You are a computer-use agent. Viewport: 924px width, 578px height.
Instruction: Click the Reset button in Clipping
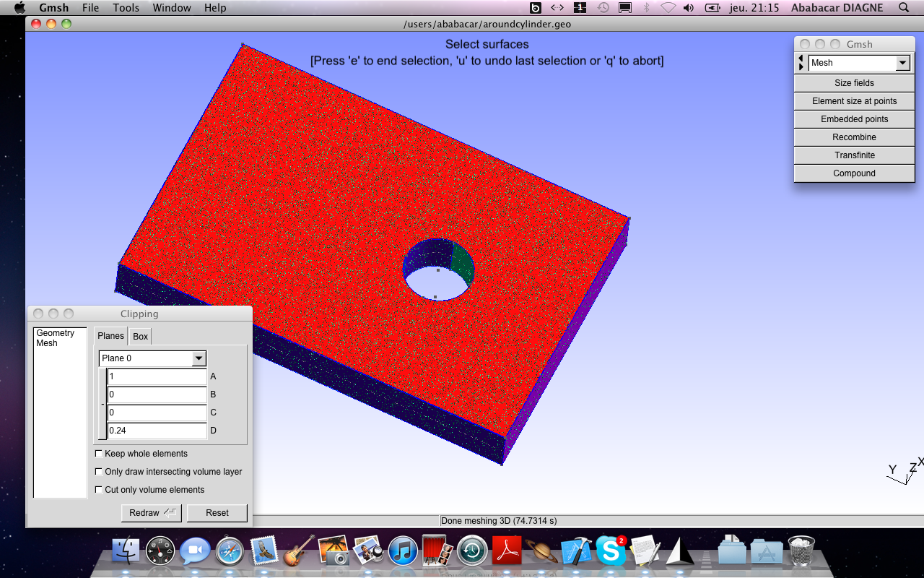(x=217, y=513)
